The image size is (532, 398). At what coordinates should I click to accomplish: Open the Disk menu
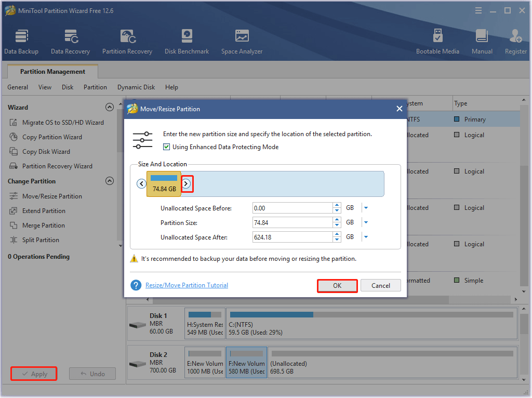[x=68, y=87]
